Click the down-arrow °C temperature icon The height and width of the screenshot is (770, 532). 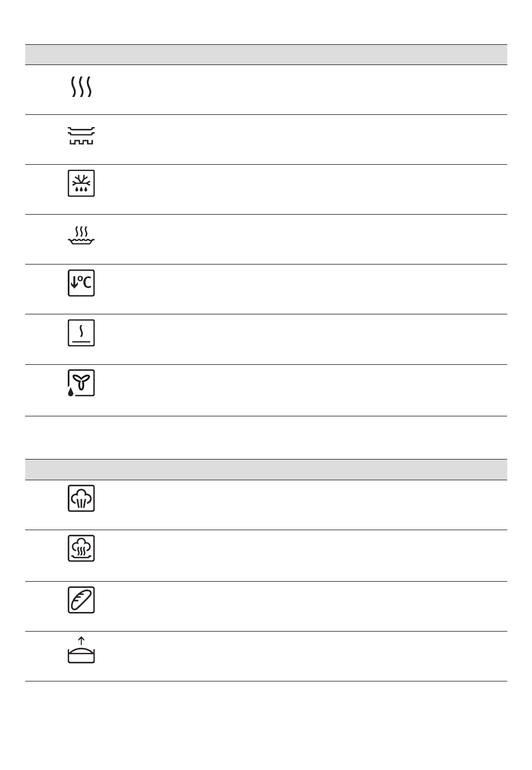click(x=81, y=283)
